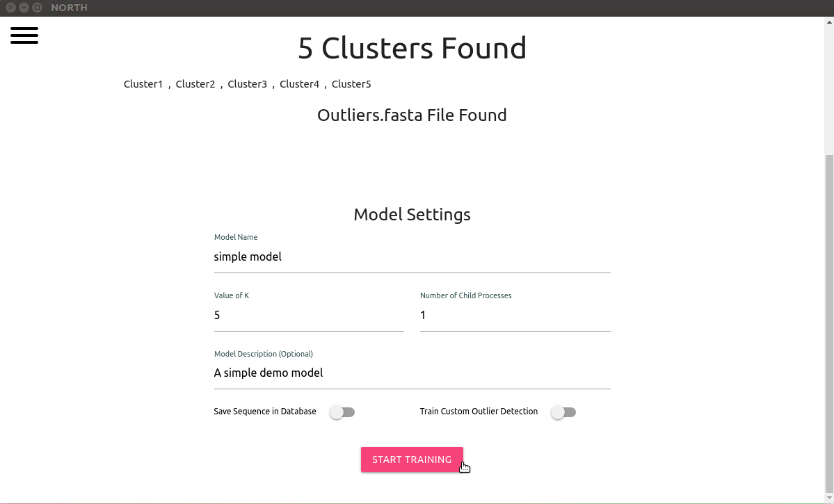The height and width of the screenshot is (504, 834).
Task: Click the scrollbar up arrow
Action: tap(829, 22)
